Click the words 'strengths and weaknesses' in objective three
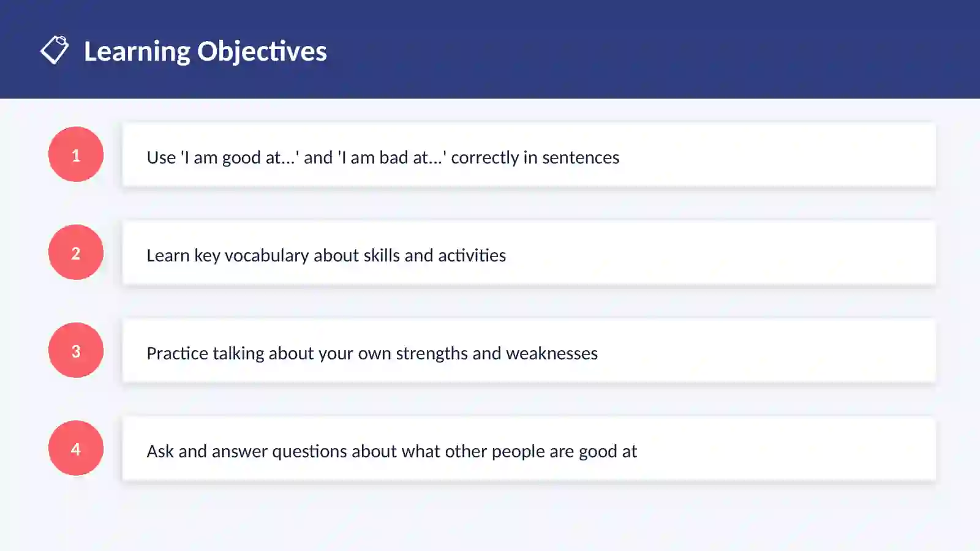The image size is (980, 551). (497, 354)
